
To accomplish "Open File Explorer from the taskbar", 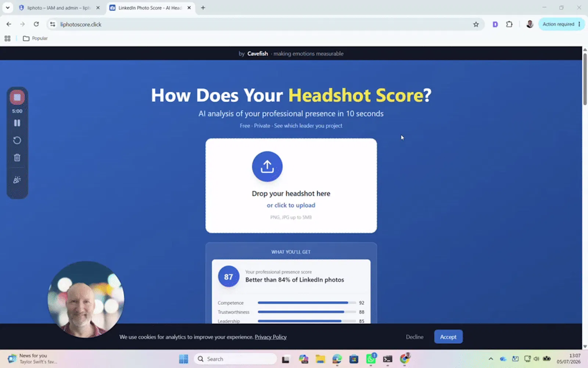I will [x=320, y=359].
